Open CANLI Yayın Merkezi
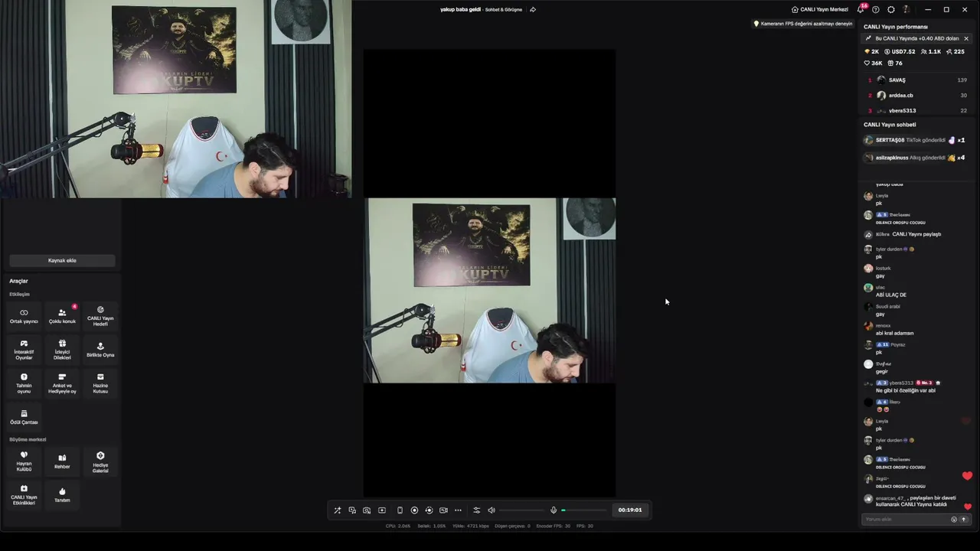 [x=819, y=9]
